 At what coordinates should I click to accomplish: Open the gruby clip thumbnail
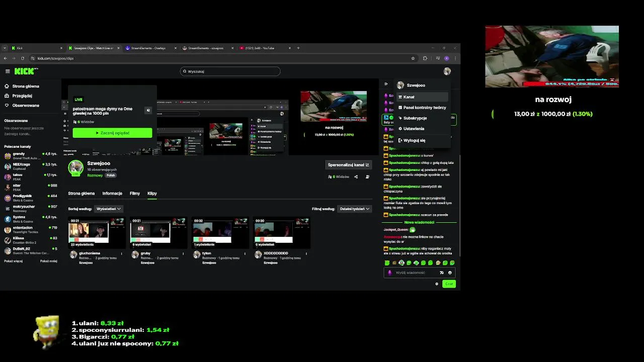158,232
